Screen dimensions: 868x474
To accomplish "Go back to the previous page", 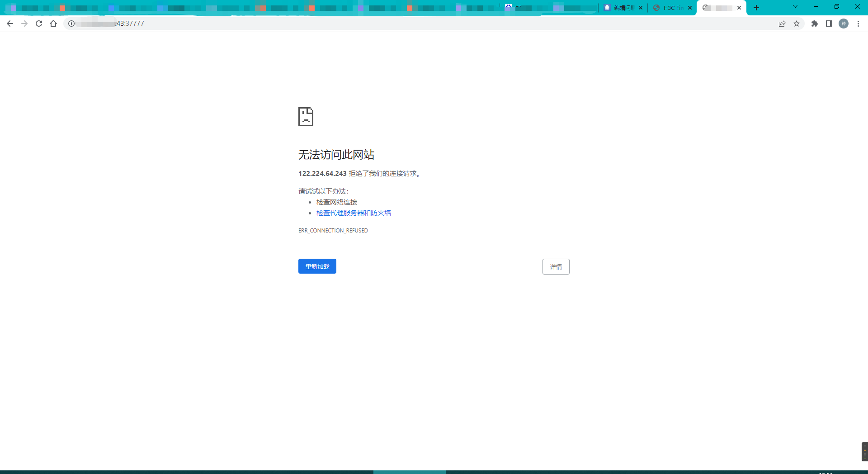I will (x=10, y=24).
